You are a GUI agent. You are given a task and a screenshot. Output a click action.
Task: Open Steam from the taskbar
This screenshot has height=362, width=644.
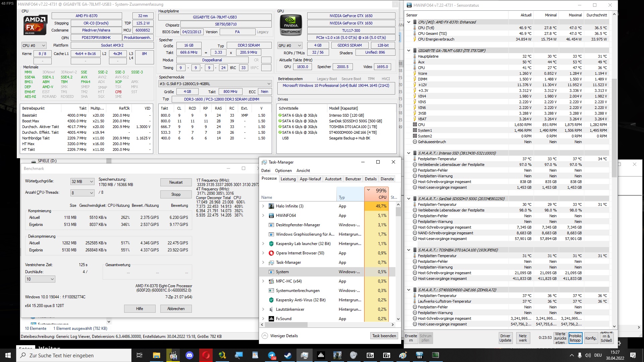pyautogui.click(x=288, y=355)
